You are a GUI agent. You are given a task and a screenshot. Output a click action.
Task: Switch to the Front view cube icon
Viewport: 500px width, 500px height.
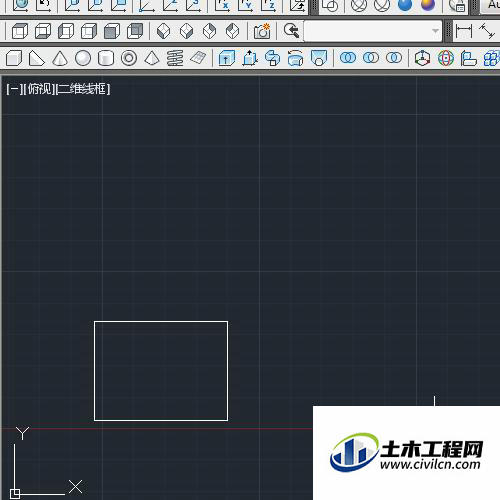pyautogui.click(x=112, y=32)
